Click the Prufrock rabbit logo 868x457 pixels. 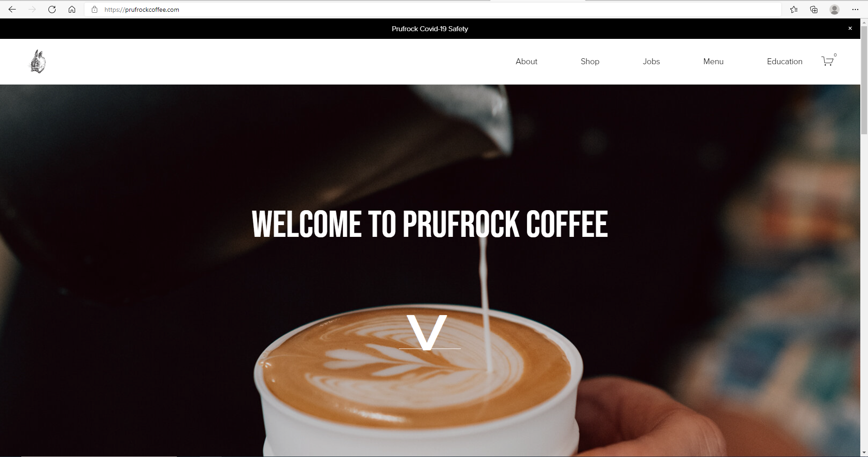pos(38,61)
